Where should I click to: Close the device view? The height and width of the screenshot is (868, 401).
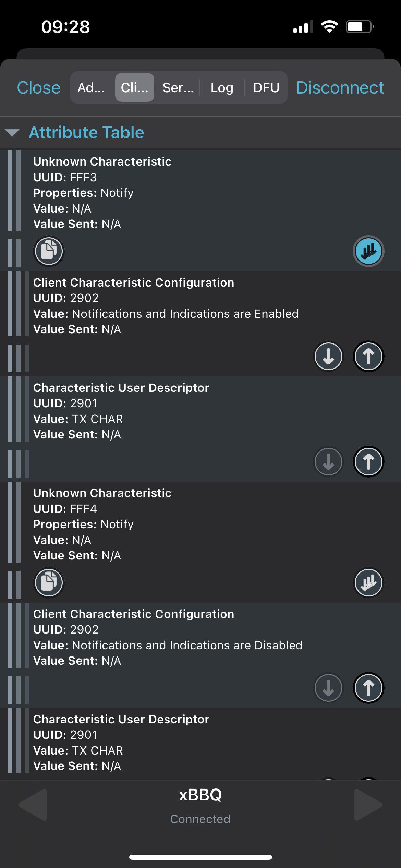(x=39, y=87)
